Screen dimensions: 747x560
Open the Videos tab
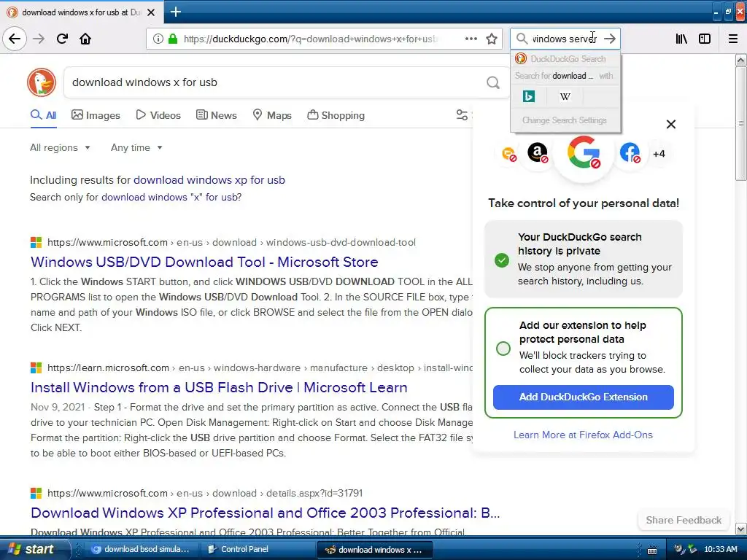158,115
